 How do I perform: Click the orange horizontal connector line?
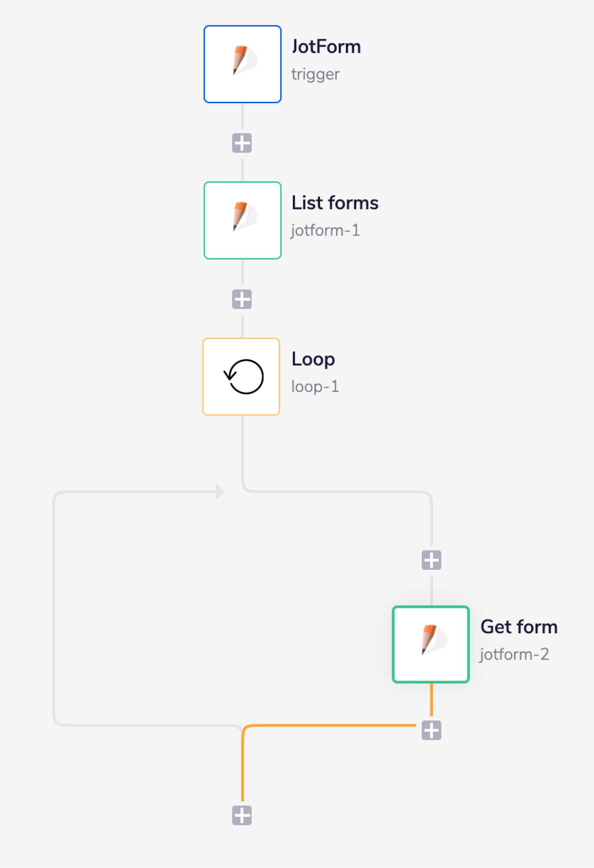click(x=329, y=725)
